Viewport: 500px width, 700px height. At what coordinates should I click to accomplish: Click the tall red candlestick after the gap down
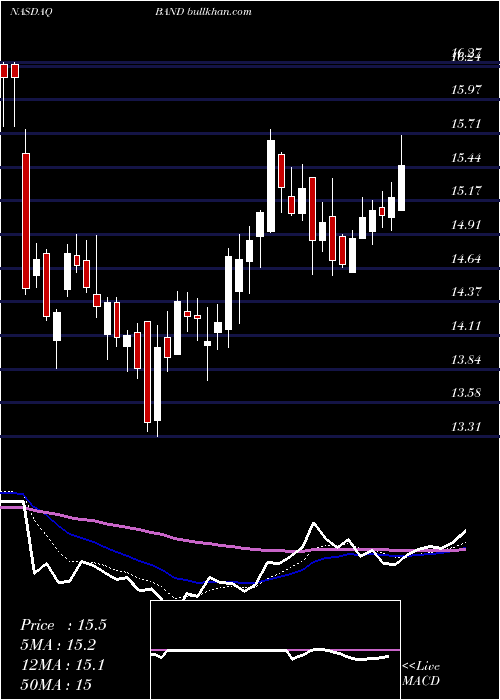(26, 221)
